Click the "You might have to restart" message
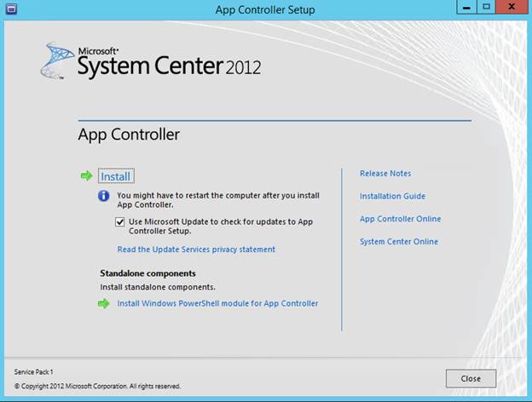The width and height of the screenshot is (532, 402). pyautogui.click(x=218, y=200)
